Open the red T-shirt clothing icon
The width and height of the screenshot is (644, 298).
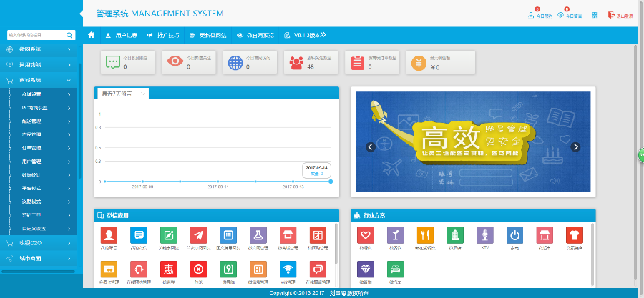click(575, 235)
